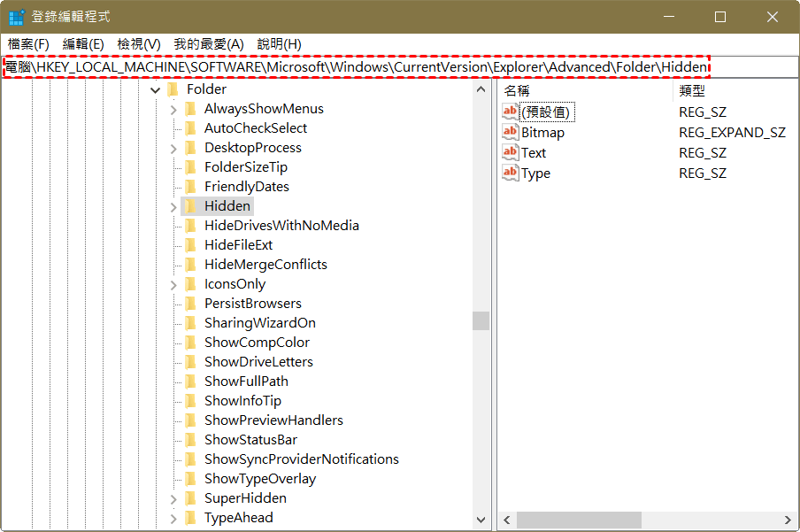Expand the IconsOnly key
This screenshot has height=532, width=800.
click(x=173, y=285)
